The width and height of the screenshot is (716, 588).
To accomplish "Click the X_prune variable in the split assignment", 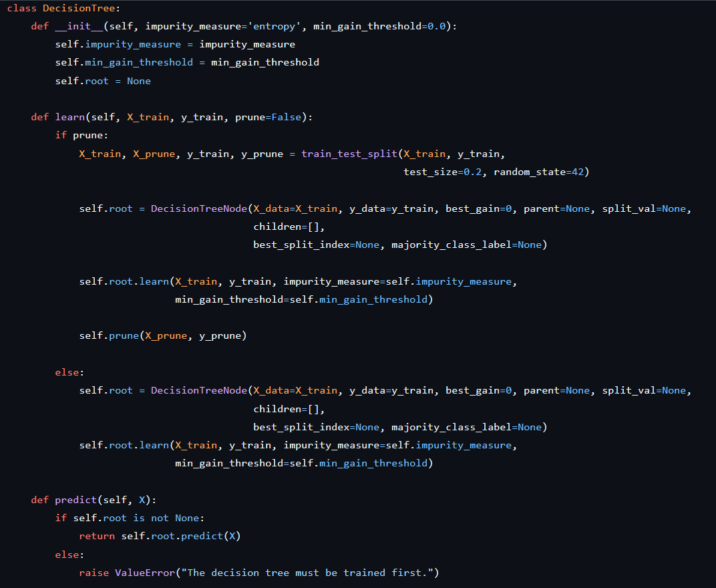I will tap(154, 154).
